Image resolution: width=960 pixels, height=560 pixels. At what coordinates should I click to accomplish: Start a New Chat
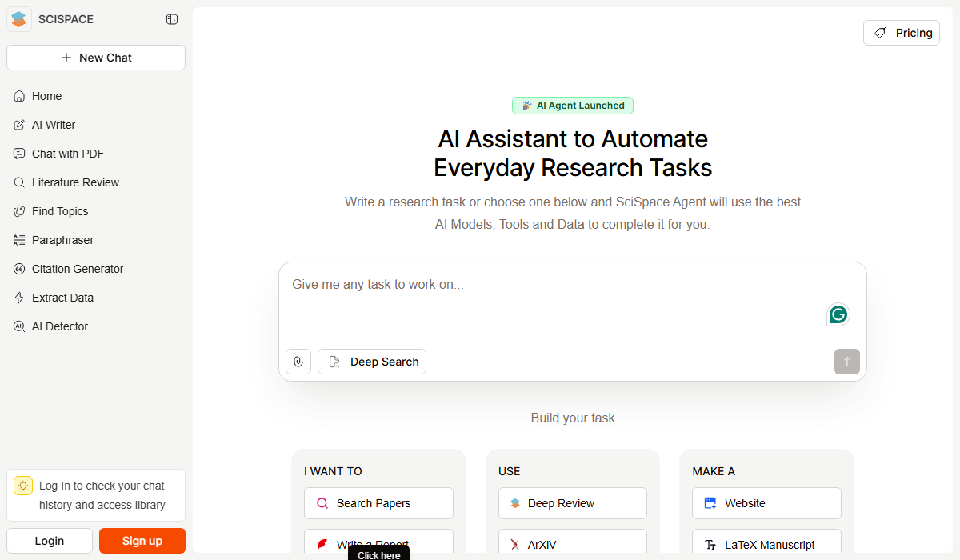coord(96,58)
